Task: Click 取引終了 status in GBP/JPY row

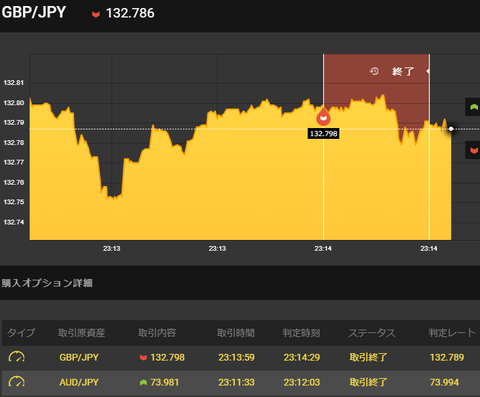Action: pyautogui.click(x=368, y=357)
